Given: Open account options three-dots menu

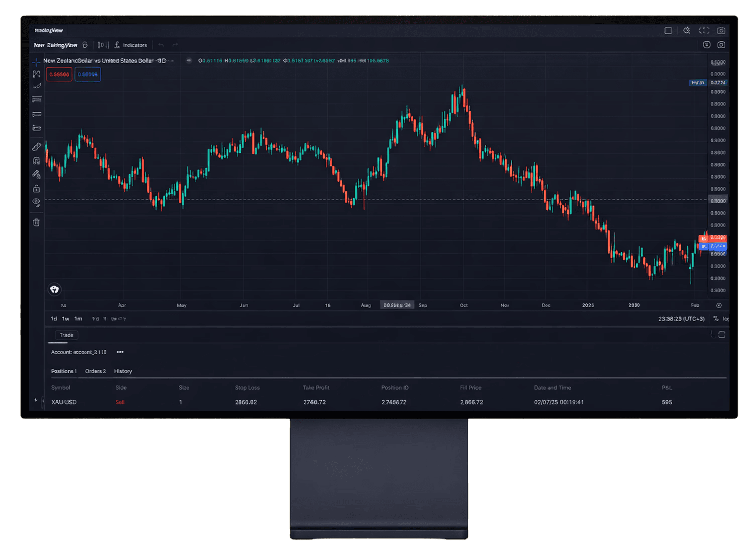Looking at the screenshot, I should (x=120, y=352).
